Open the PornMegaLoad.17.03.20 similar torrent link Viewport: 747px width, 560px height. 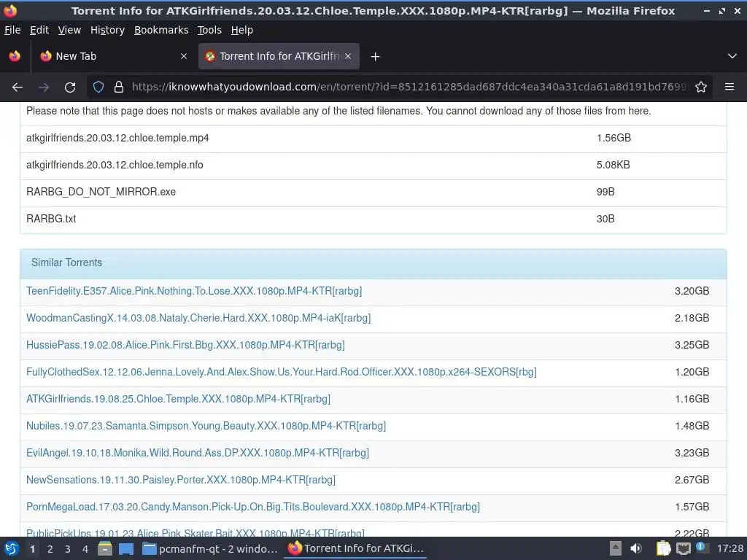[x=253, y=507]
